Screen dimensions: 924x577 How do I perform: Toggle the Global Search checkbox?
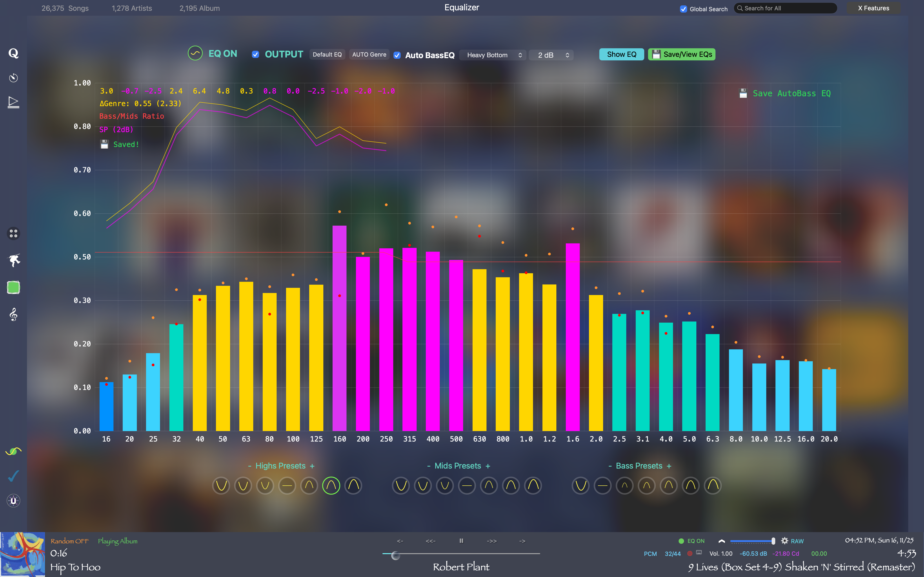point(684,9)
